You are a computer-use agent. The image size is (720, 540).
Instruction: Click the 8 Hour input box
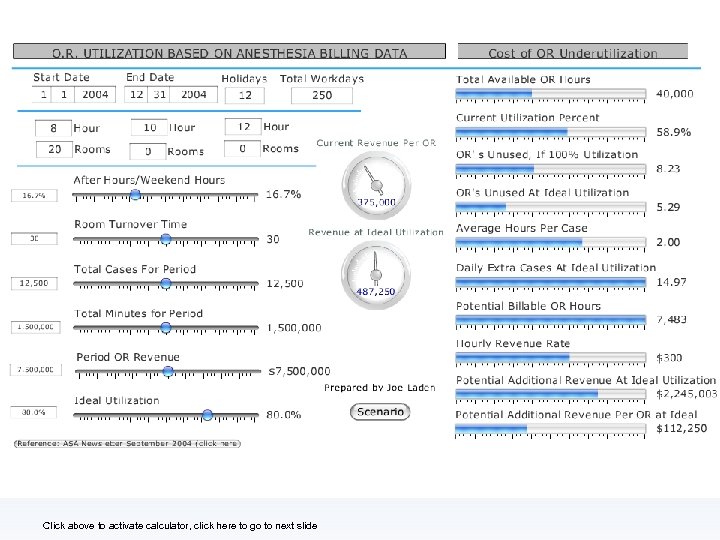[x=53, y=128]
